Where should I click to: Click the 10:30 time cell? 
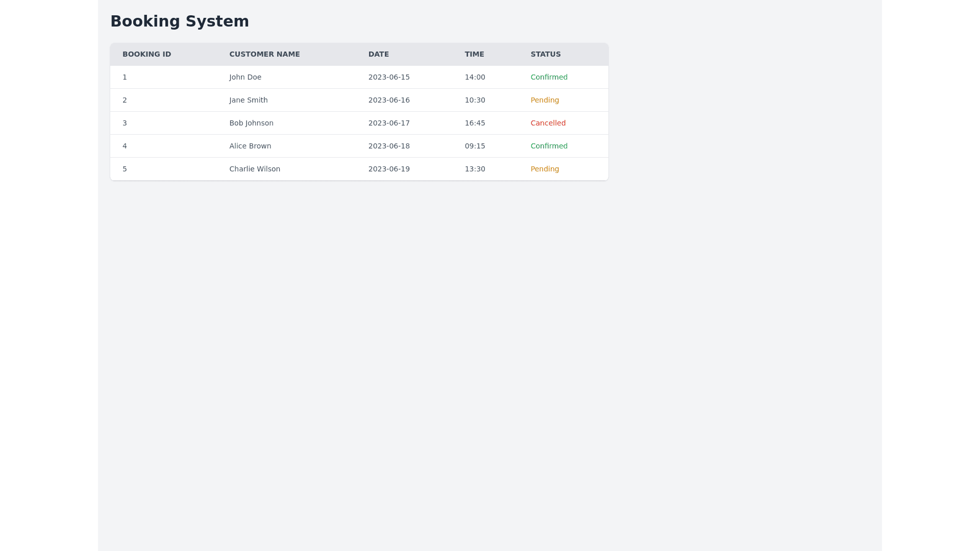[x=475, y=100]
